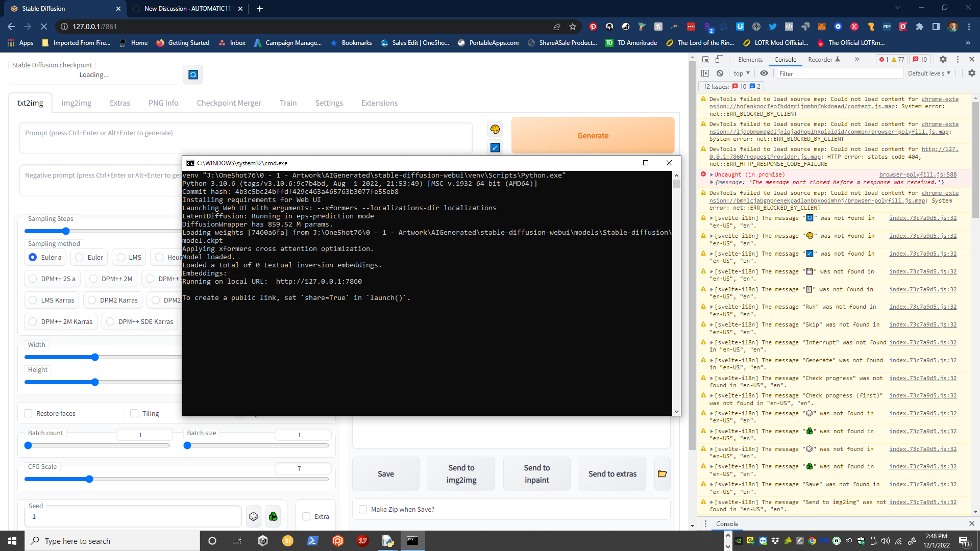980x551 pixels.
Task: Toggle the DevTools device emulation icon
Action: [x=720, y=59]
